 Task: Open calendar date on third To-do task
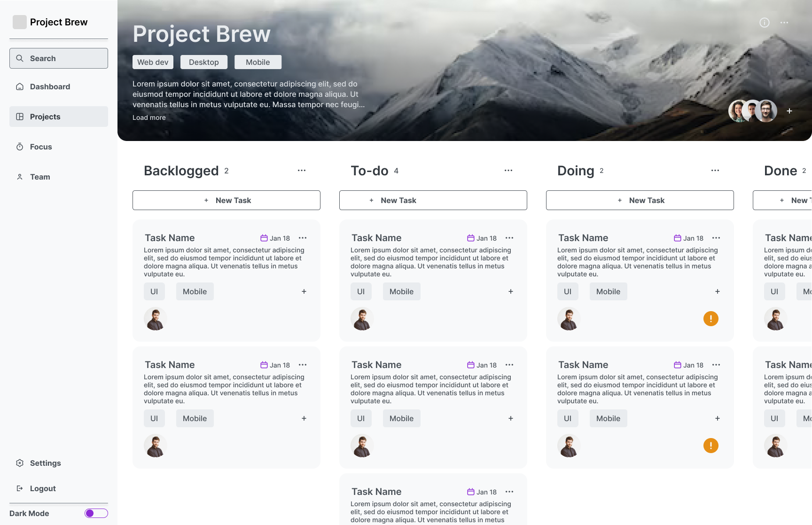482,492
